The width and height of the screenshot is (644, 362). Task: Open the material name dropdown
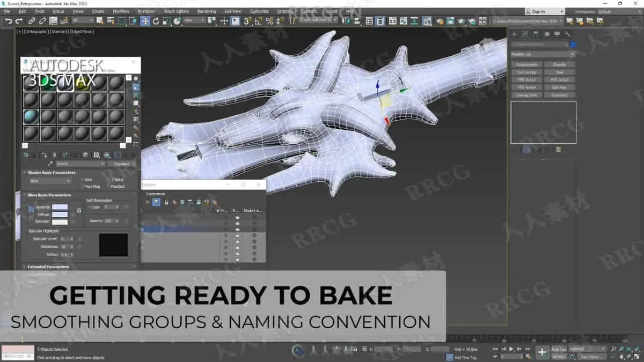coord(81,164)
